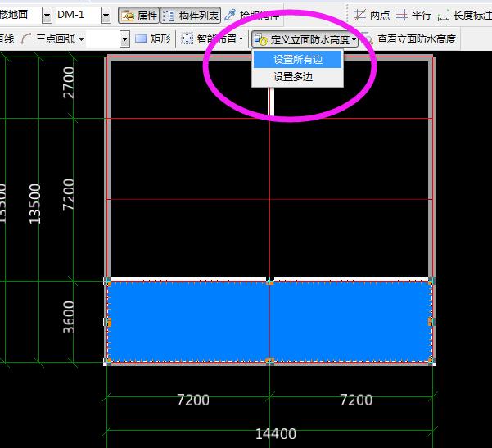Click the 3600 vertical dimension label
The image size is (492, 448).
point(69,317)
